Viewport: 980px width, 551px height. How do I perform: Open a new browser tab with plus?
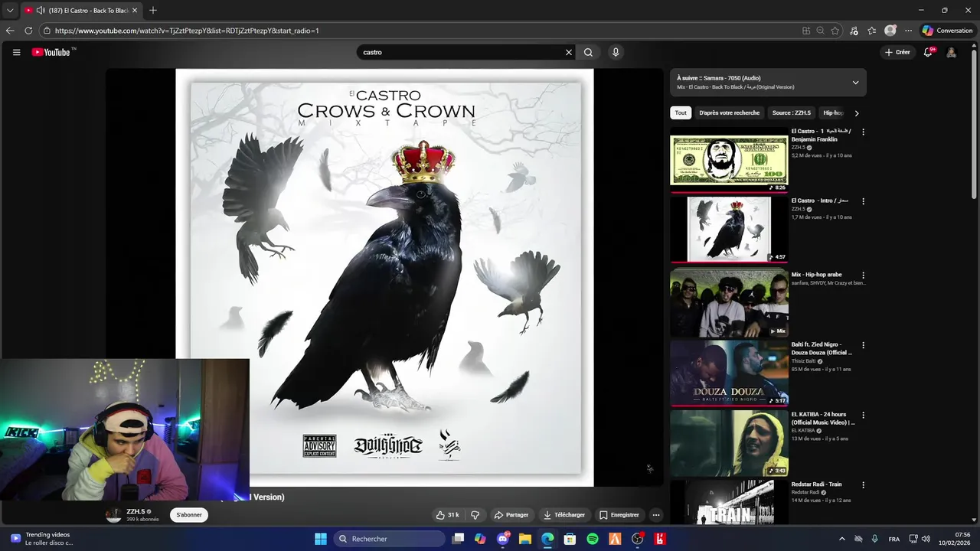153,10
